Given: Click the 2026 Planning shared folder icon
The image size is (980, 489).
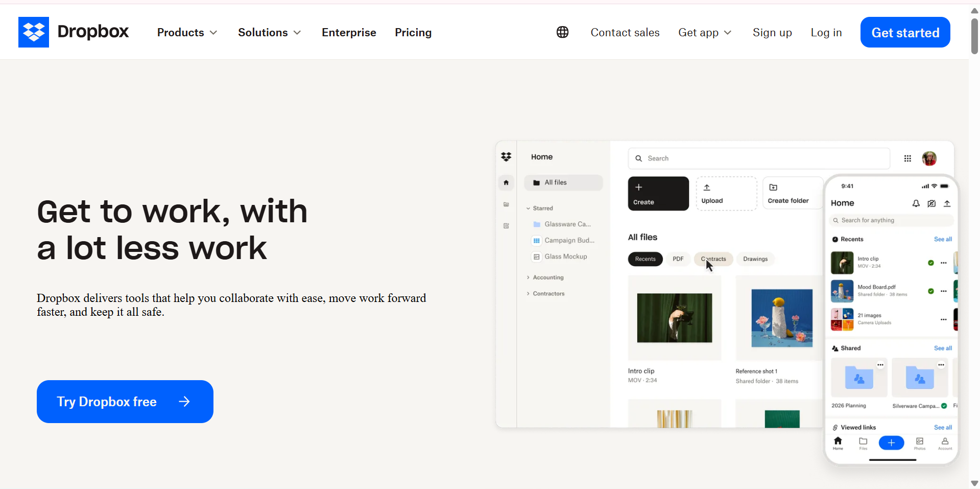Looking at the screenshot, I should [x=859, y=378].
